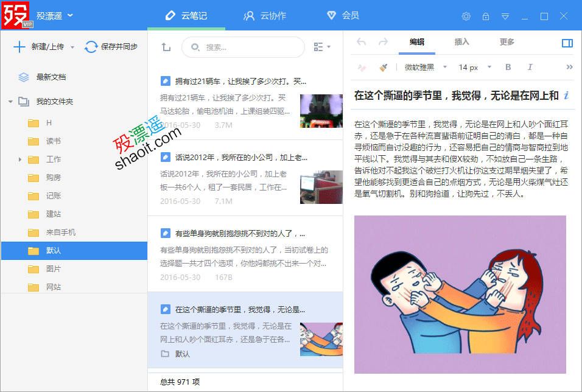
Task: Expand the 工作 folder arrow
Action: [x=19, y=159]
